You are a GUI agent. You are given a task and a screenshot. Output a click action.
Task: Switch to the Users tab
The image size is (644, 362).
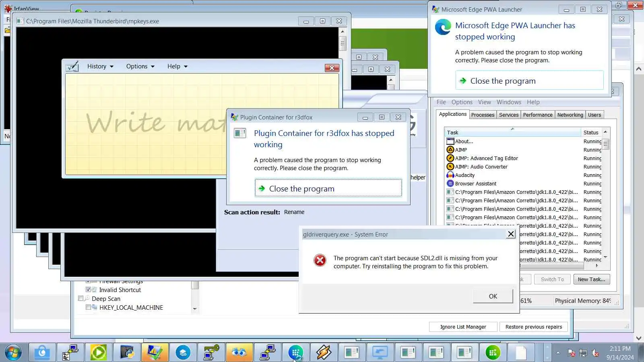[x=594, y=115]
